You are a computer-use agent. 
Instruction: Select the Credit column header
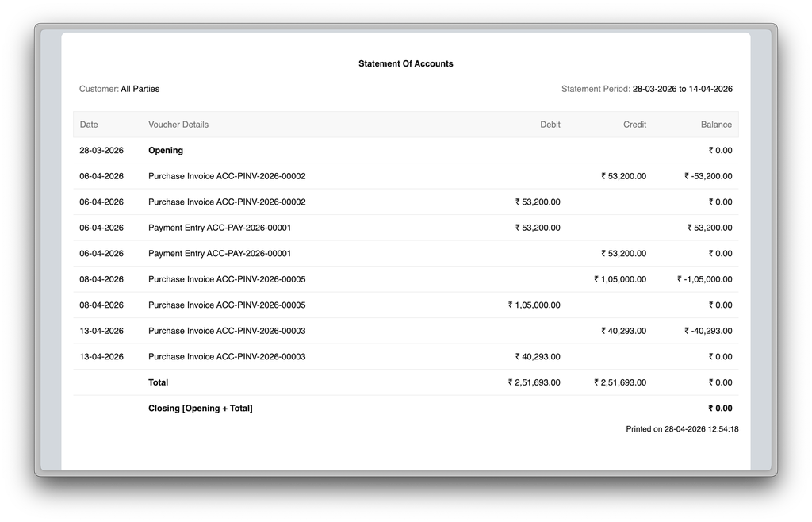pyautogui.click(x=634, y=125)
